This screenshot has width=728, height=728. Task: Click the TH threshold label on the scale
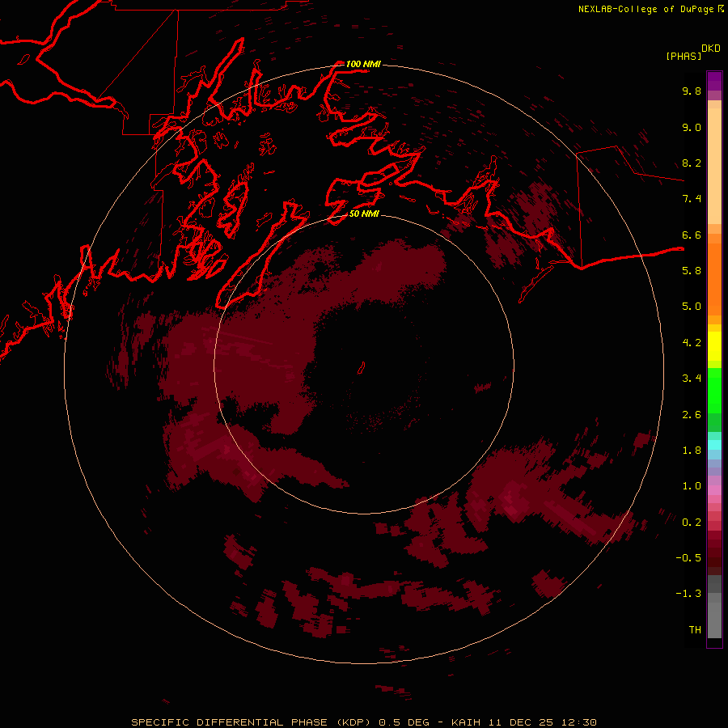click(695, 630)
